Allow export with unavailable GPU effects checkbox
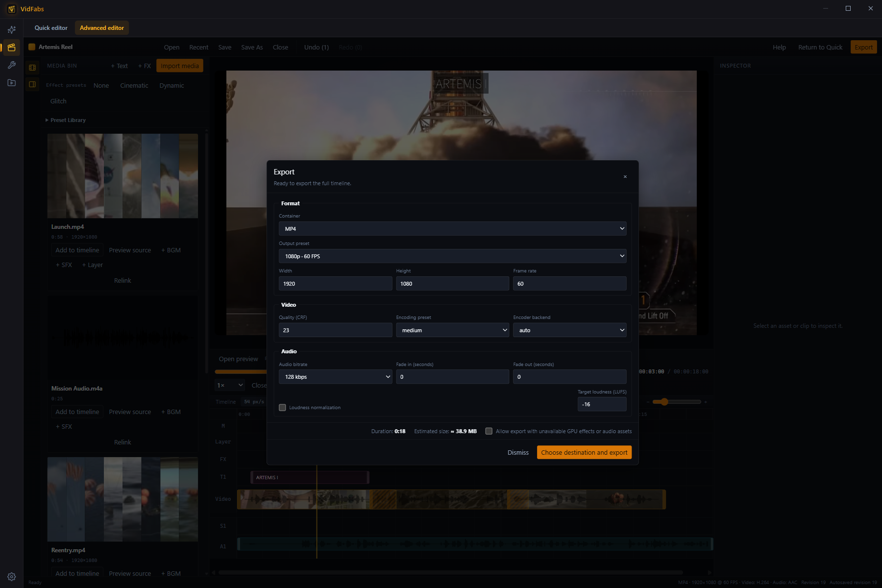882x588 pixels. 489,431
